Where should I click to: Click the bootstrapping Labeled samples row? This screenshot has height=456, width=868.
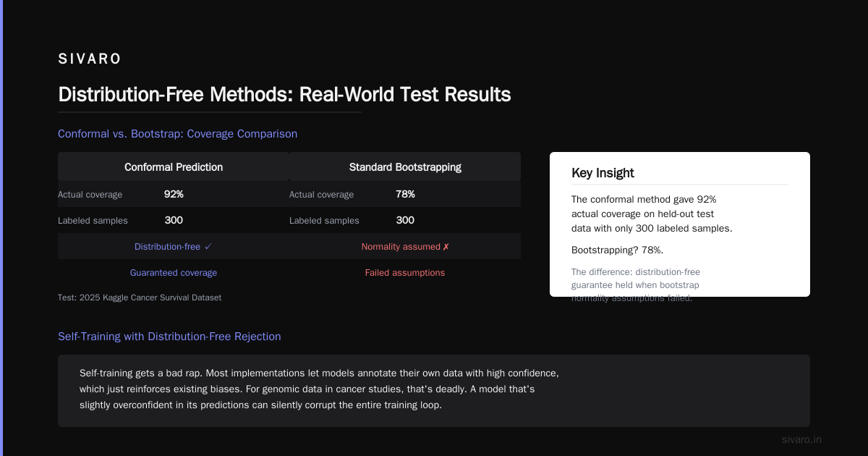click(x=405, y=220)
